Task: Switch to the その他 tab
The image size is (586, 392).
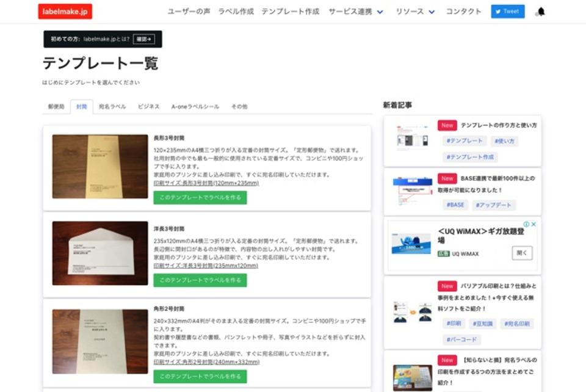Action: [x=237, y=106]
